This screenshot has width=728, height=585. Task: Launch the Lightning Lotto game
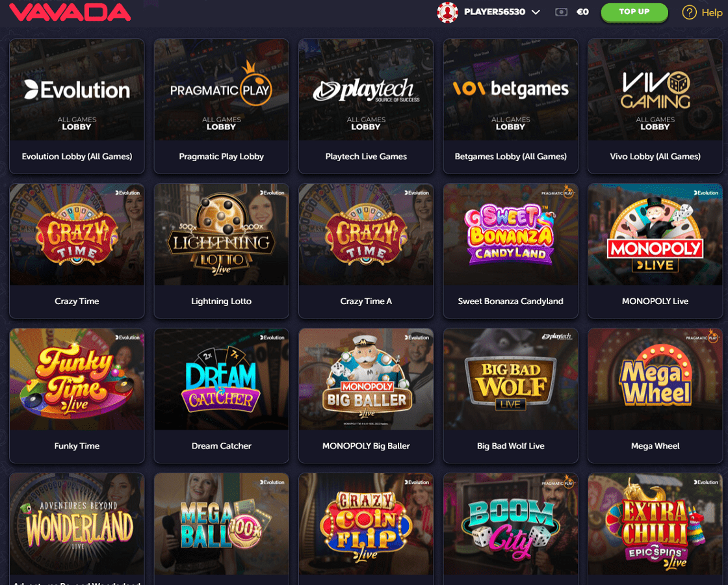pyautogui.click(x=222, y=251)
